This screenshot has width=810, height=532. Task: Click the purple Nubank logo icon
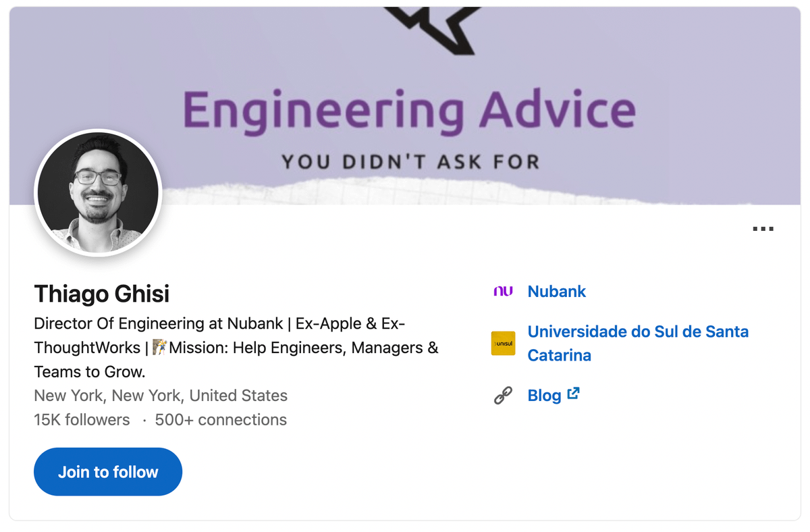[x=503, y=292]
